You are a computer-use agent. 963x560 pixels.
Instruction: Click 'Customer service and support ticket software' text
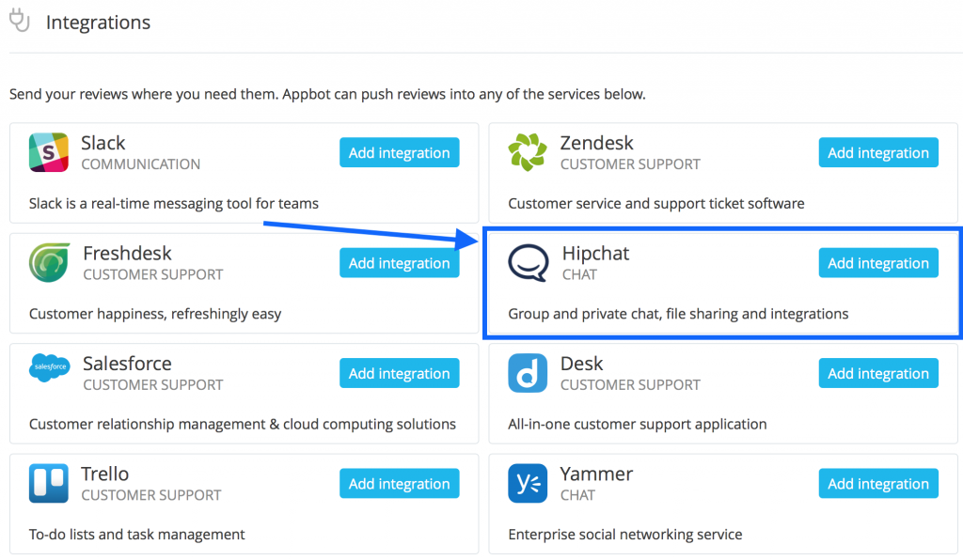click(655, 204)
